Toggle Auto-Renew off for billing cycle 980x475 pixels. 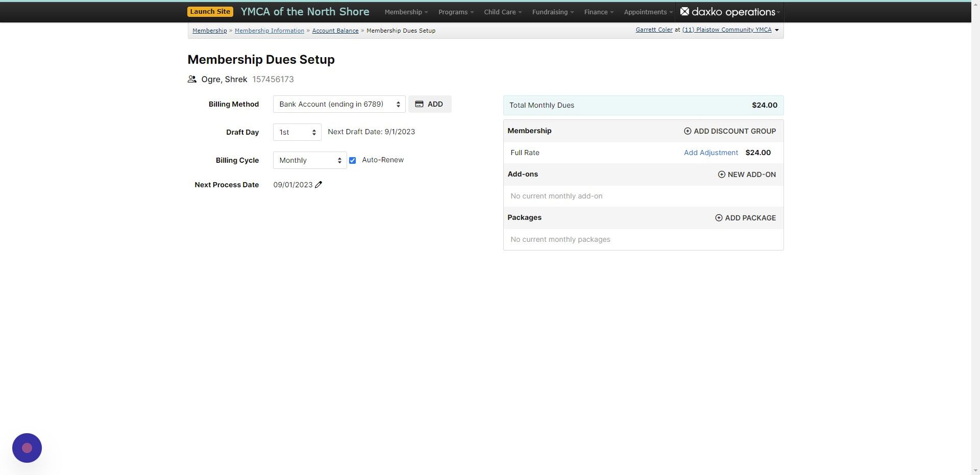[x=353, y=160]
